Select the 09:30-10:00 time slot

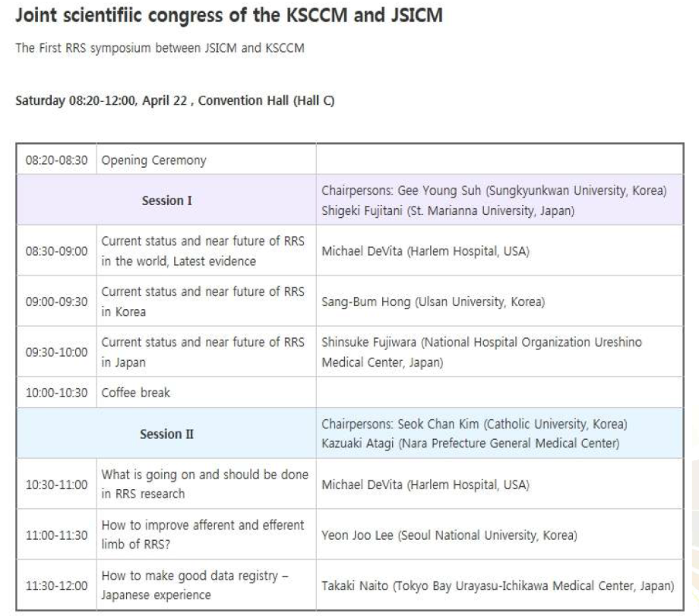[57, 352]
